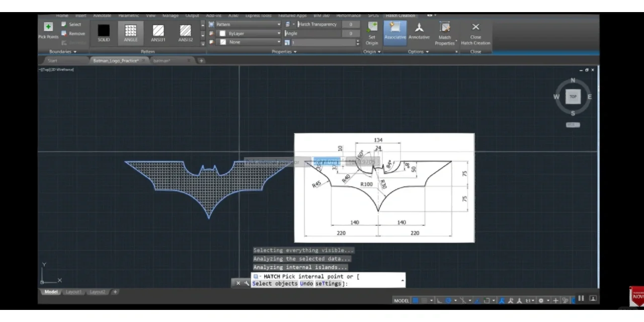Click Select boundary objects

tap(71, 24)
